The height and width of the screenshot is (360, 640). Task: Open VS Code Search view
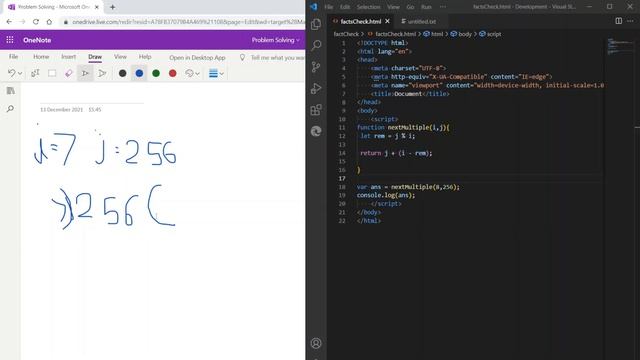tap(316, 45)
